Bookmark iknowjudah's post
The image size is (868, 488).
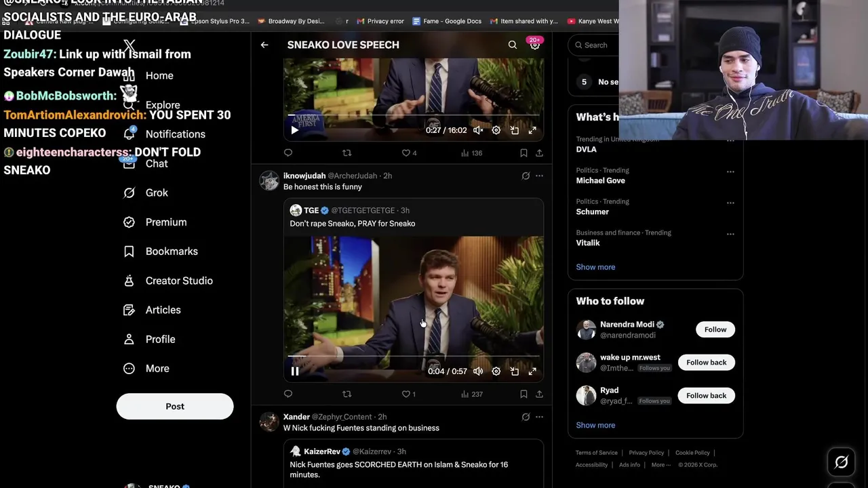524,394
